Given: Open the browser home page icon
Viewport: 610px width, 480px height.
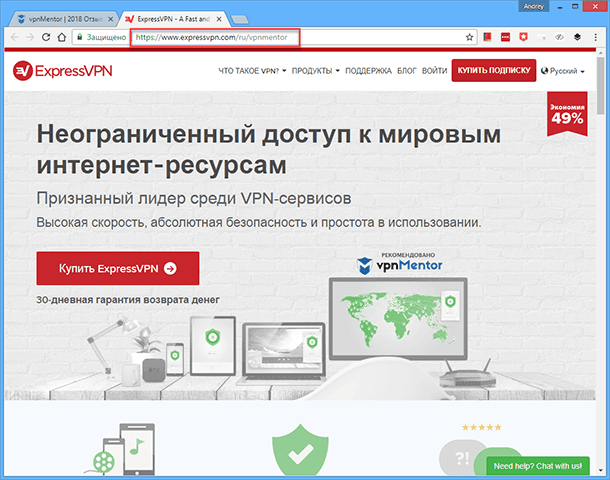Looking at the screenshot, I should pyautogui.click(x=61, y=37).
